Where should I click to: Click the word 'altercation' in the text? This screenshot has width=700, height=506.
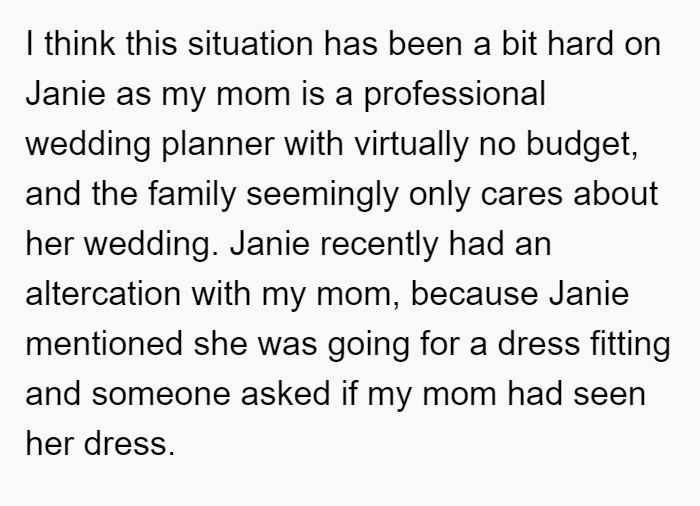pos(103,294)
